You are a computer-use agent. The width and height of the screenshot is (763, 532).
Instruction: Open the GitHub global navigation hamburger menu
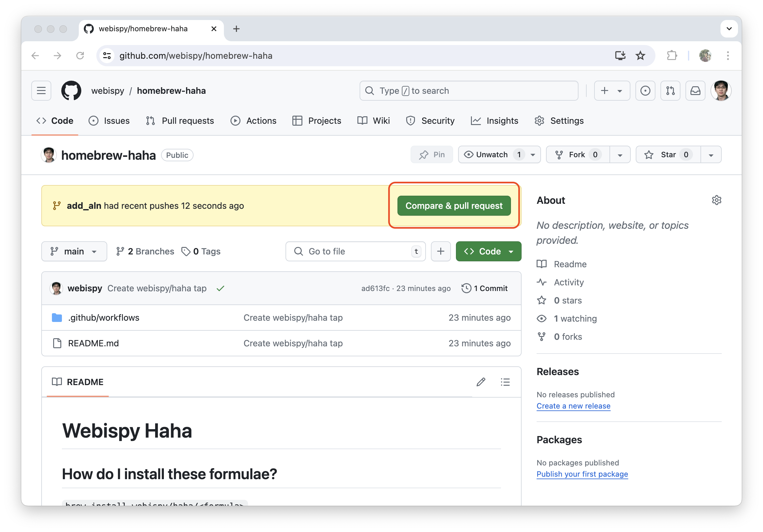(41, 91)
